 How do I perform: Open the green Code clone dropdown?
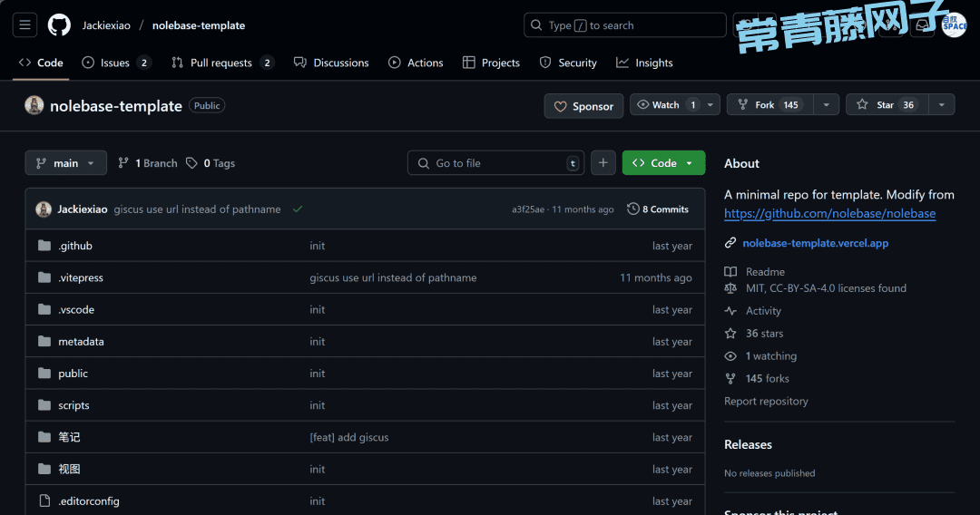pos(663,163)
